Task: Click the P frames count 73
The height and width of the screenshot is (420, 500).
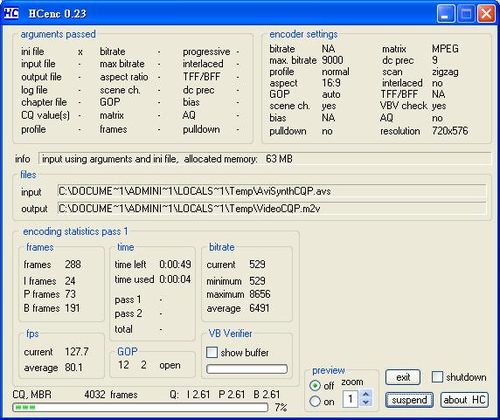Action: [70, 294]
